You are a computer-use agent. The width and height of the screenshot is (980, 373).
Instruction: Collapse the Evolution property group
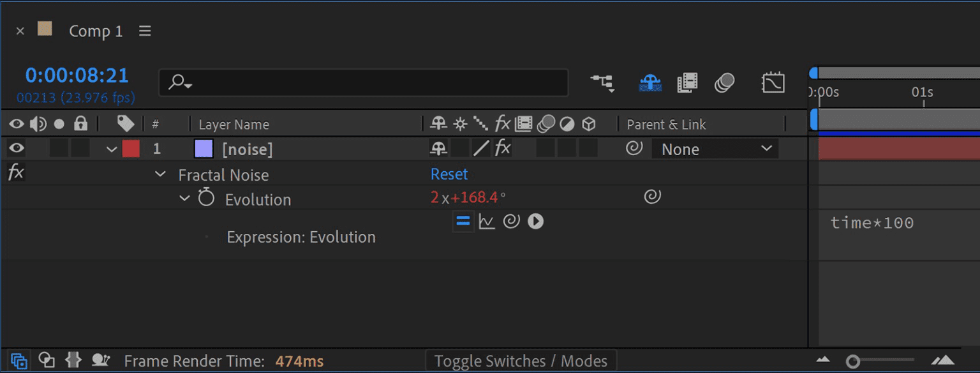[x=185, y=198]
